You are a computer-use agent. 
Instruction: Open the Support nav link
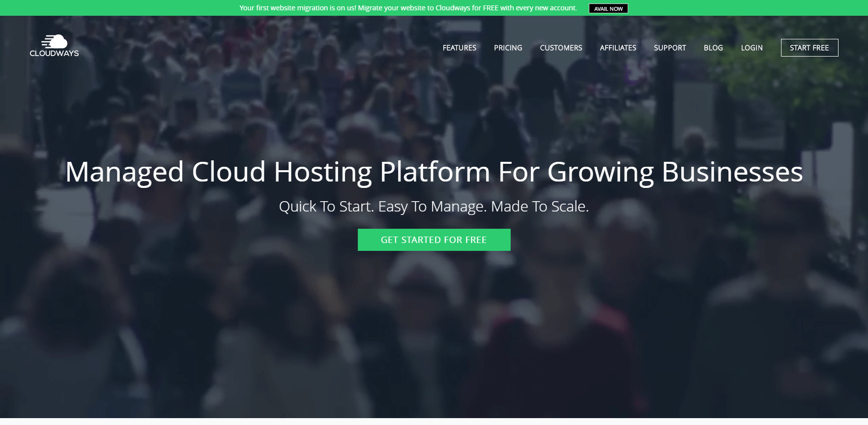click(x=669, y=48)
